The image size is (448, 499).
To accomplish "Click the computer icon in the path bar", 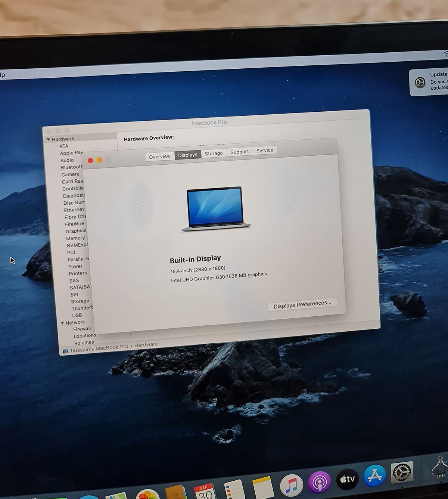I will (x=66, y=351).
